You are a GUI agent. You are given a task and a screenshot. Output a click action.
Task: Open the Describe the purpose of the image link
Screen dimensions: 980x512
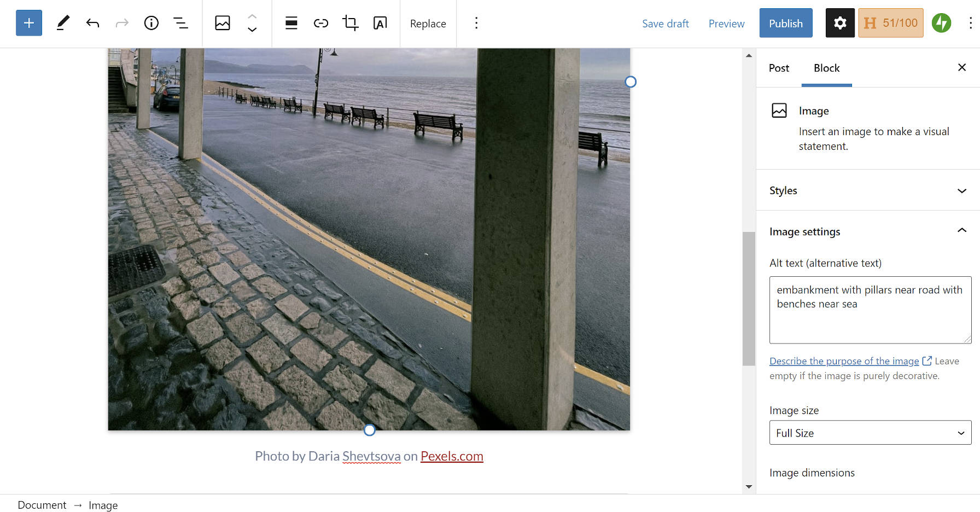coord(843,360)
